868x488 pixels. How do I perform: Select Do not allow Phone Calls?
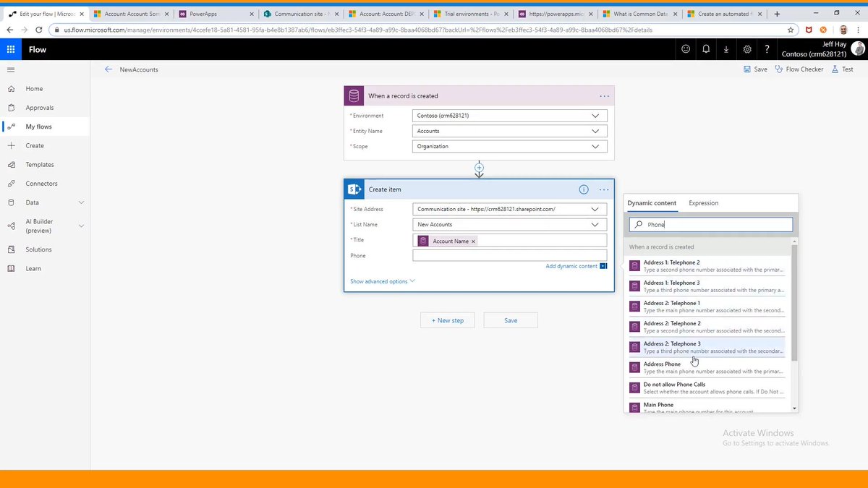706,388
